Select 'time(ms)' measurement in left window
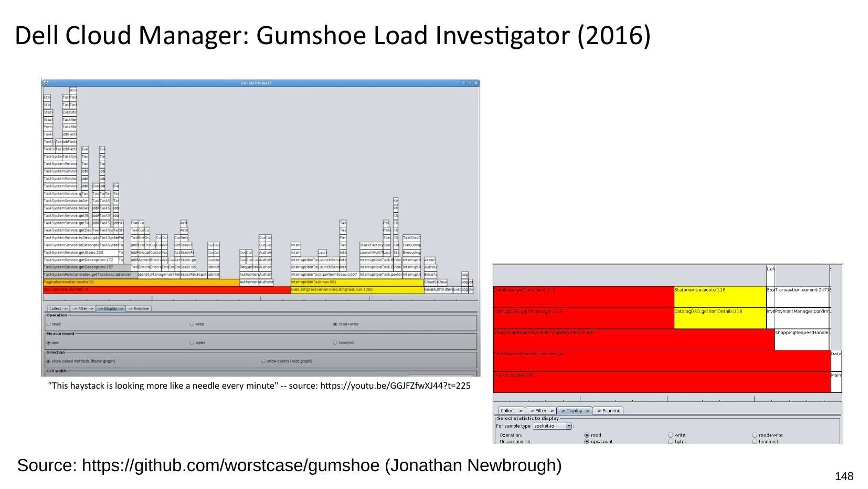Viewport: 868px width, 489px height. (x=335, y=342)
